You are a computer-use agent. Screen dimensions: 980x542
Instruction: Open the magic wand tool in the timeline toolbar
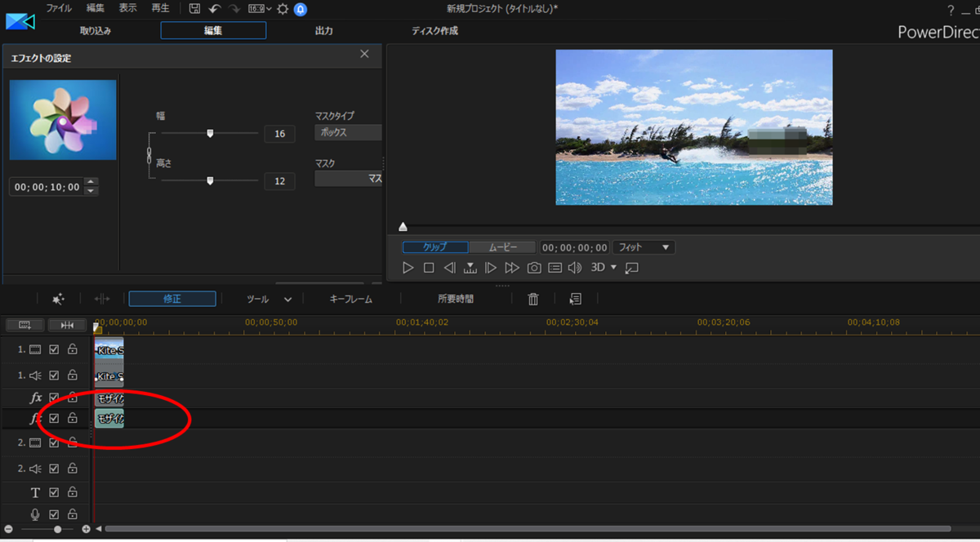pyautogui.click(x=58, y=300)
